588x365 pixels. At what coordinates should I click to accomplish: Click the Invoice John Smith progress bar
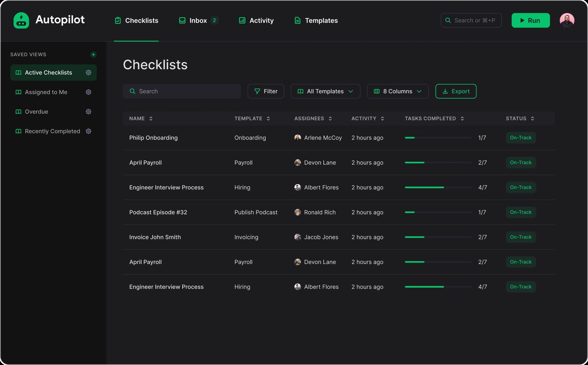(438, 237)
